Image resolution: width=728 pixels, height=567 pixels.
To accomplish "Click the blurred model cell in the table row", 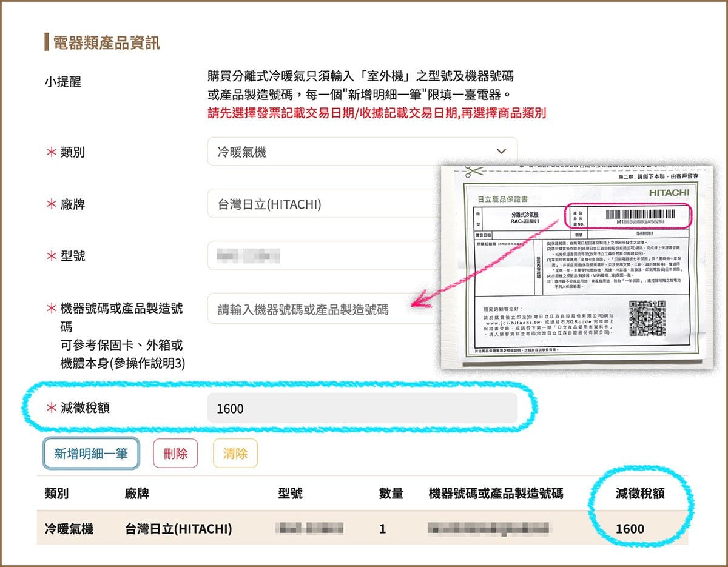I will pyautogui.click(x=309, y=529).
